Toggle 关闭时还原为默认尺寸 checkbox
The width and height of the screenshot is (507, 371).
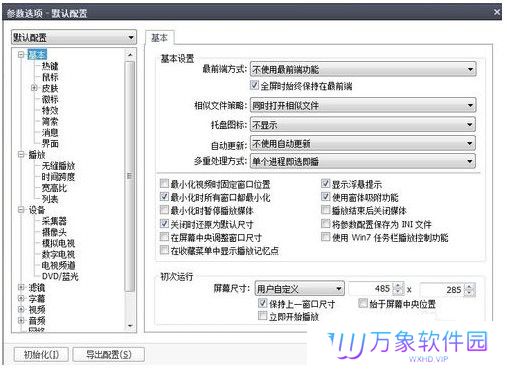(164, 223)
